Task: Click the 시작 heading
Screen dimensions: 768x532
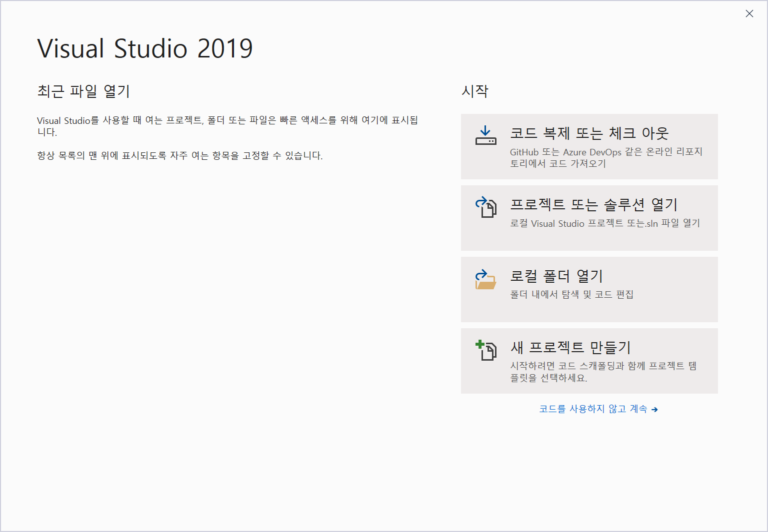Action: point(474,91)
